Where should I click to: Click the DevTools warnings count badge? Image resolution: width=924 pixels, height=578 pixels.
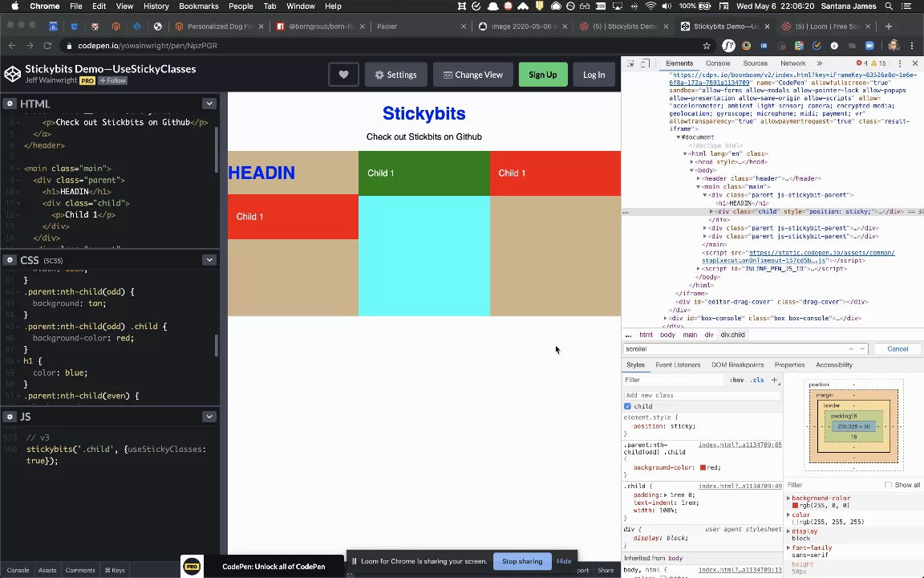(878, 63)
